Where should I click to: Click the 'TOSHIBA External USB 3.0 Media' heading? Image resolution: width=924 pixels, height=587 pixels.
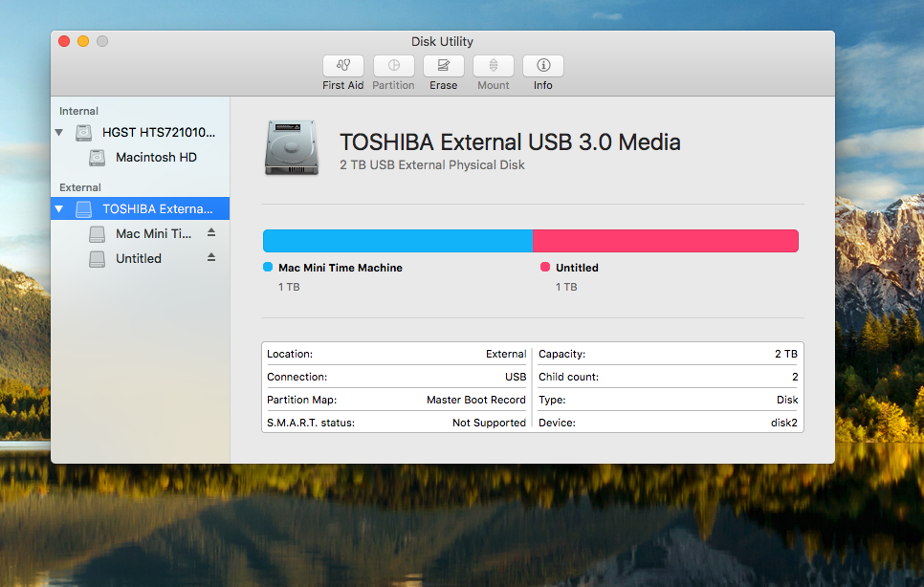[510, 141]
